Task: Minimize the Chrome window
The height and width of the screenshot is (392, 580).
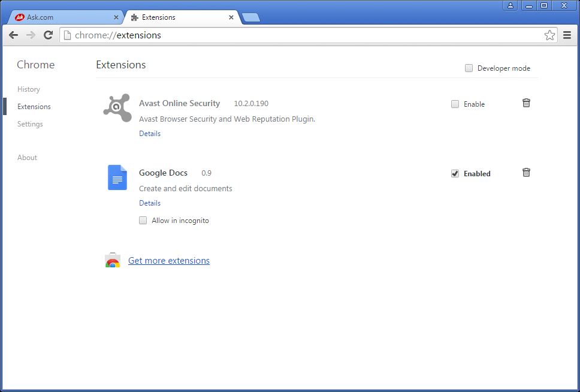Action: (x=529, y=5)
